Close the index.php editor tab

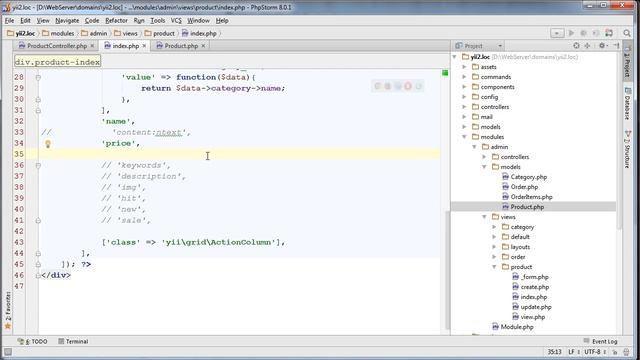(144, 46)
